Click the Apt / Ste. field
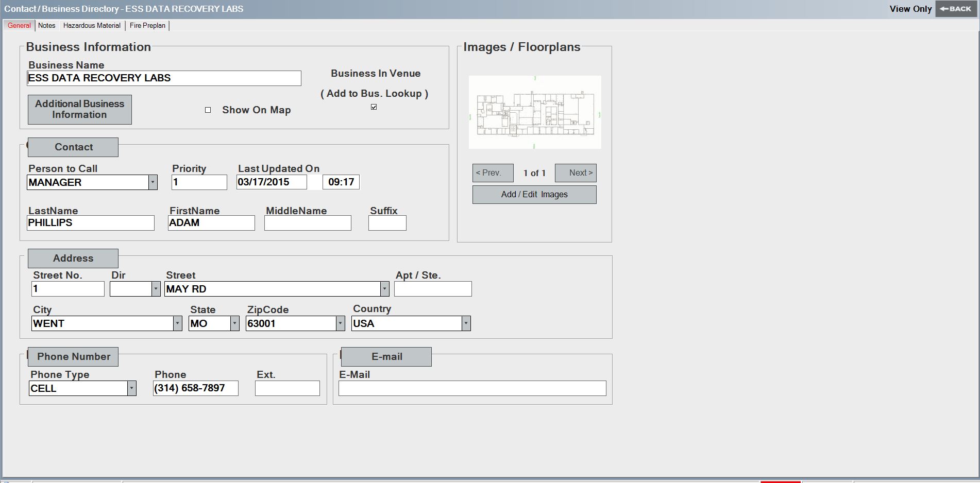The image size is (980, 483). point(433,289)
